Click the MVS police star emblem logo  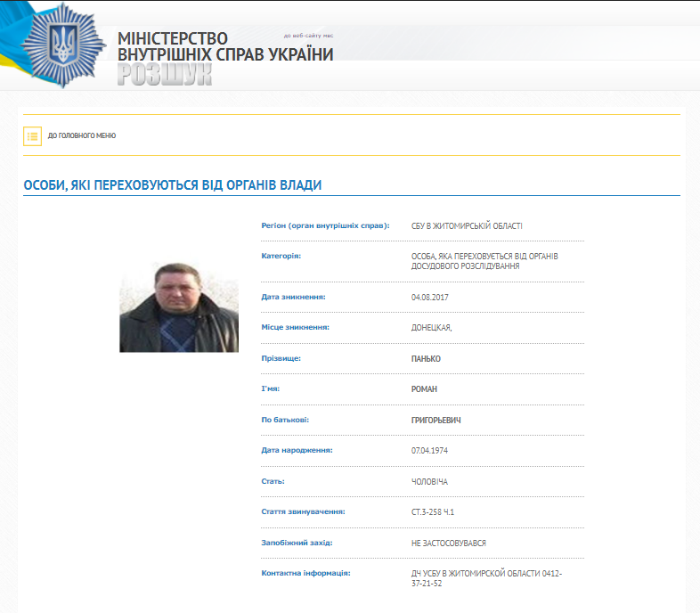pos(63,45)
